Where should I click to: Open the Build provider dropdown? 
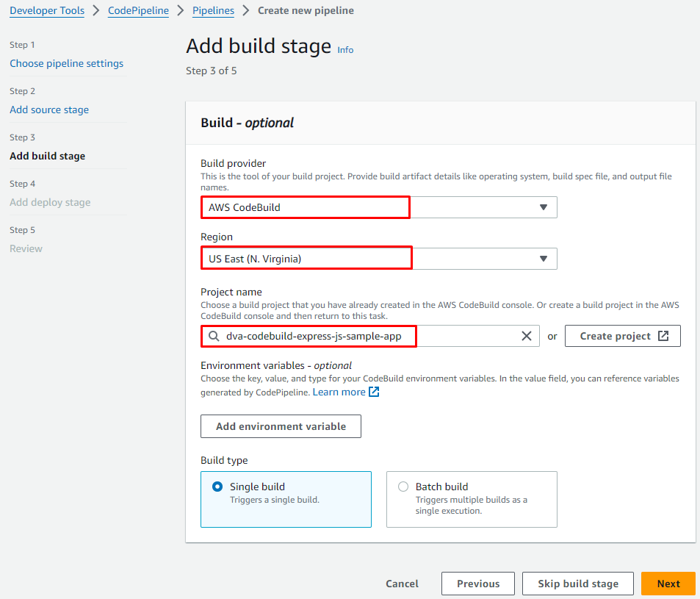tap(543, 207)
